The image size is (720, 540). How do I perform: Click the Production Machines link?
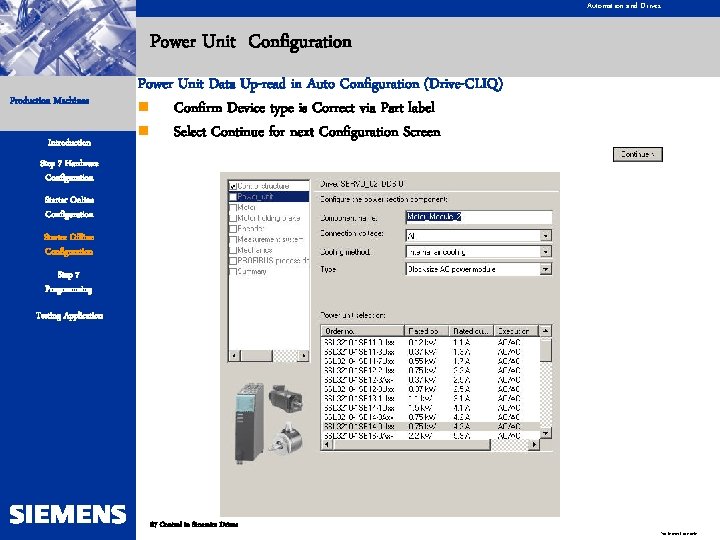50,100
